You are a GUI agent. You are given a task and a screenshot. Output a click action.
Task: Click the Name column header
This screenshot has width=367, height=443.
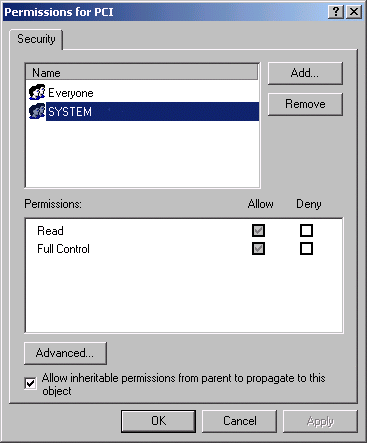pos(142,72)
